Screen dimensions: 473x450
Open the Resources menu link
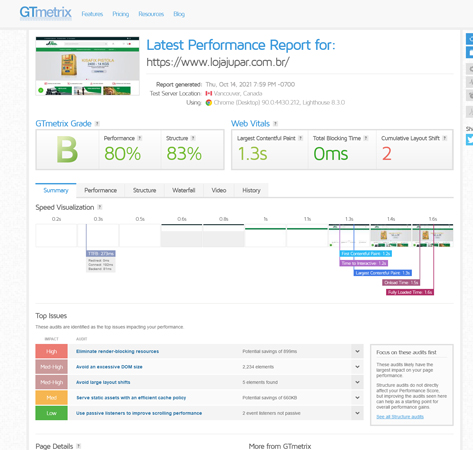(151, 14)
